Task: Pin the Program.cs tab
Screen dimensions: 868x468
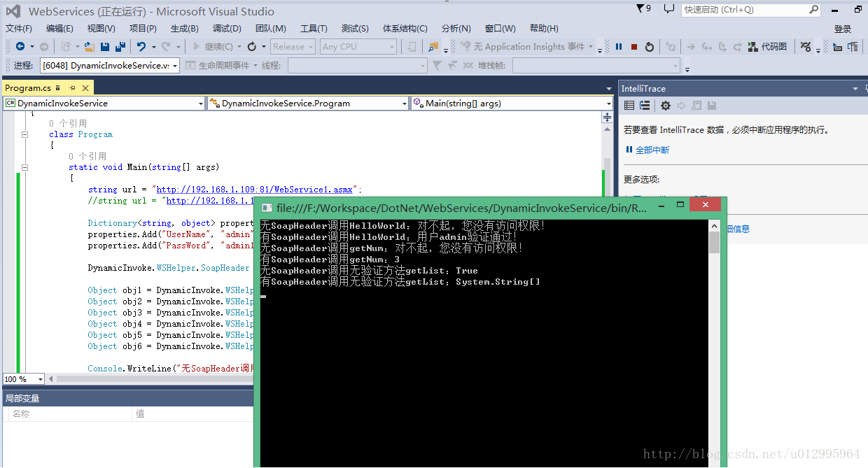Action: [x=71, y=88]
